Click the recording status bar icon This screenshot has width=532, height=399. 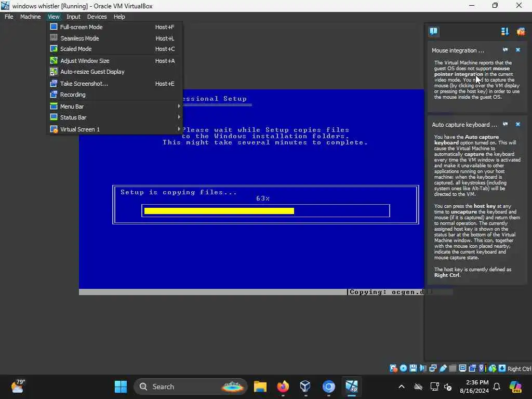[472, 368]
